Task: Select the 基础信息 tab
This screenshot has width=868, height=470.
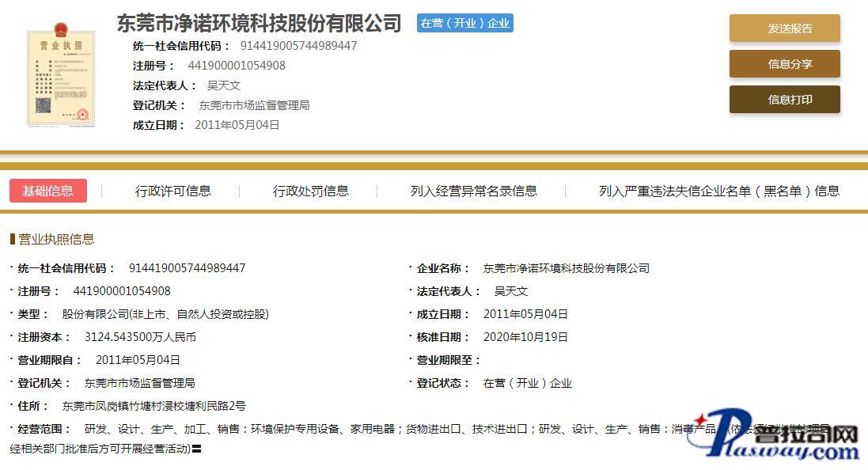Action: pyautogui.click(x=48, y=191)
